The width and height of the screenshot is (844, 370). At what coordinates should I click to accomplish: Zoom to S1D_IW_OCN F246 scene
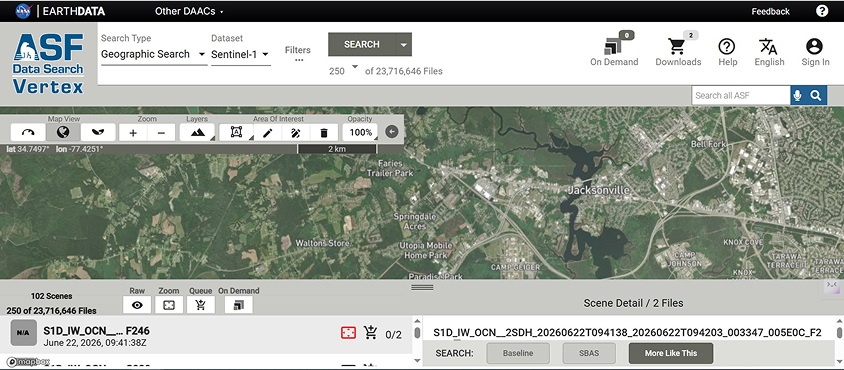click(x=348, y=333)
